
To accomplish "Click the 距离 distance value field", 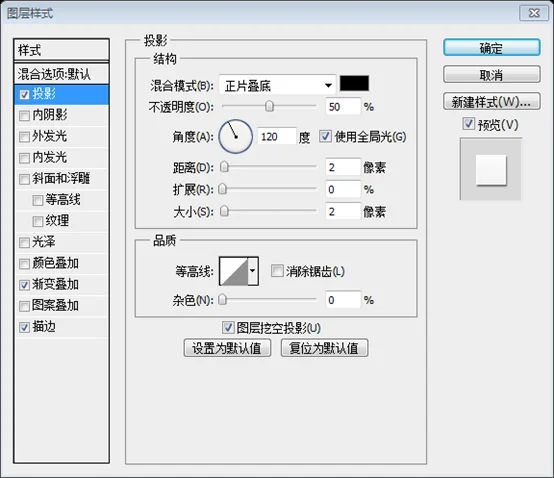I will coord(343,167).
